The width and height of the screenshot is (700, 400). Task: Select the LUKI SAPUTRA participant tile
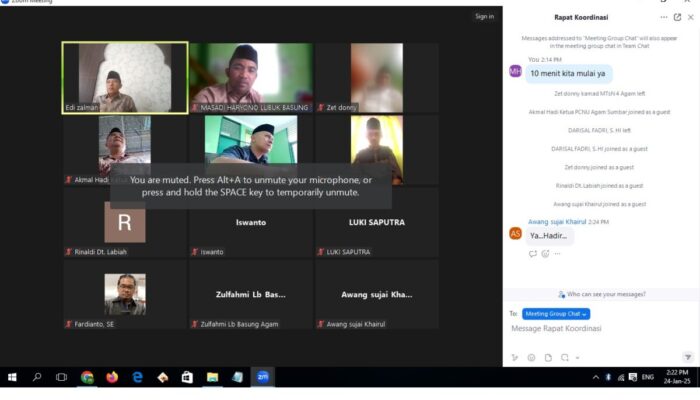[x=377, y=222]
